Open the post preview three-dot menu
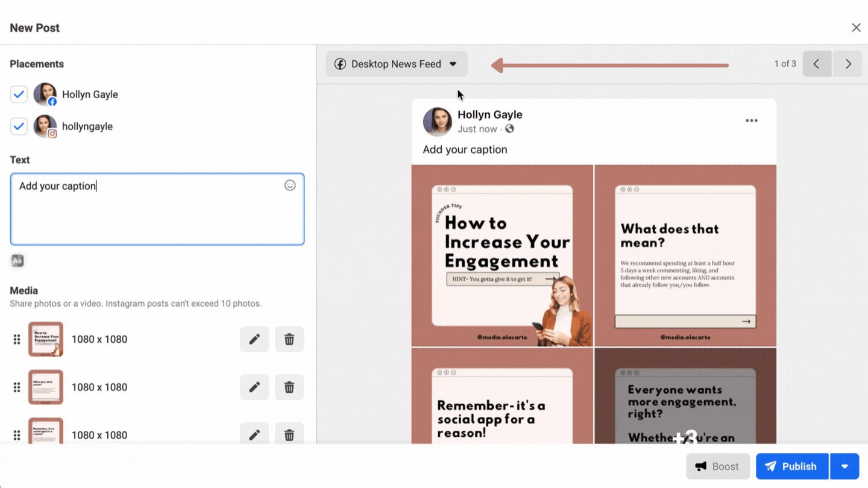868x488 pixels. click(751, 120)
